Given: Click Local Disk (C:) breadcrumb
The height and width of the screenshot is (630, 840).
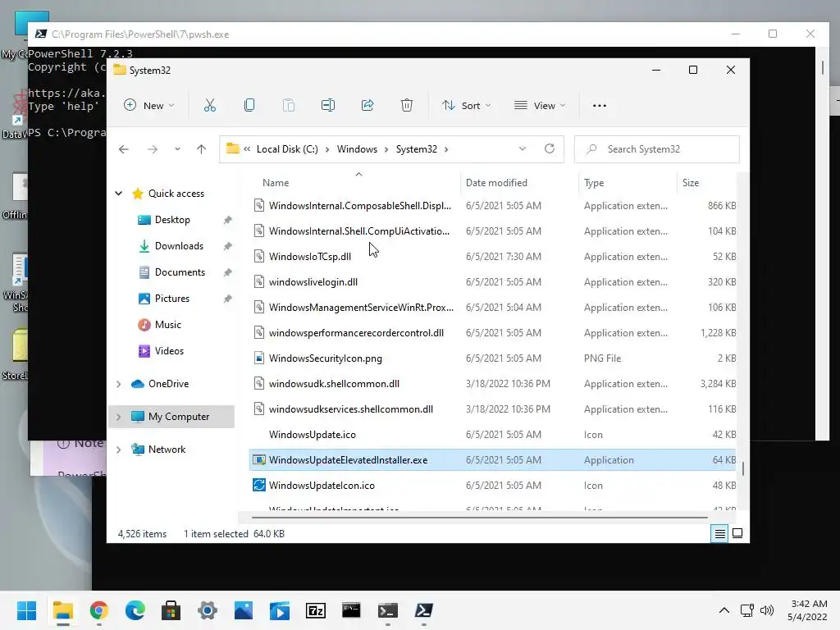Looking at the screenshot, I should coord(287,149).
